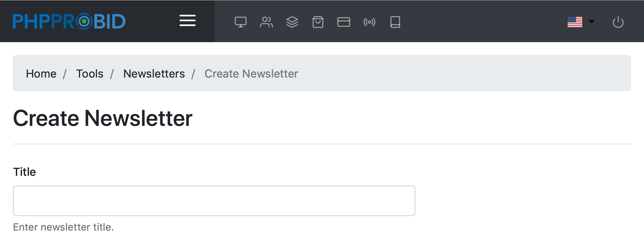This screenshot has height=233, width=644.
Task: Expand the language dropdown arrow
Action: [x=591, y=21]
